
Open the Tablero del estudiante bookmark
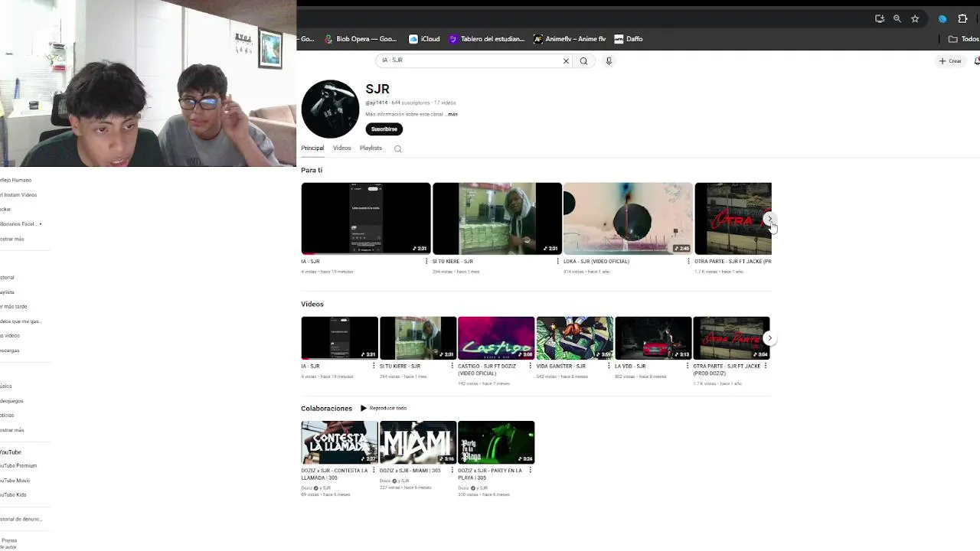[488, 39]
